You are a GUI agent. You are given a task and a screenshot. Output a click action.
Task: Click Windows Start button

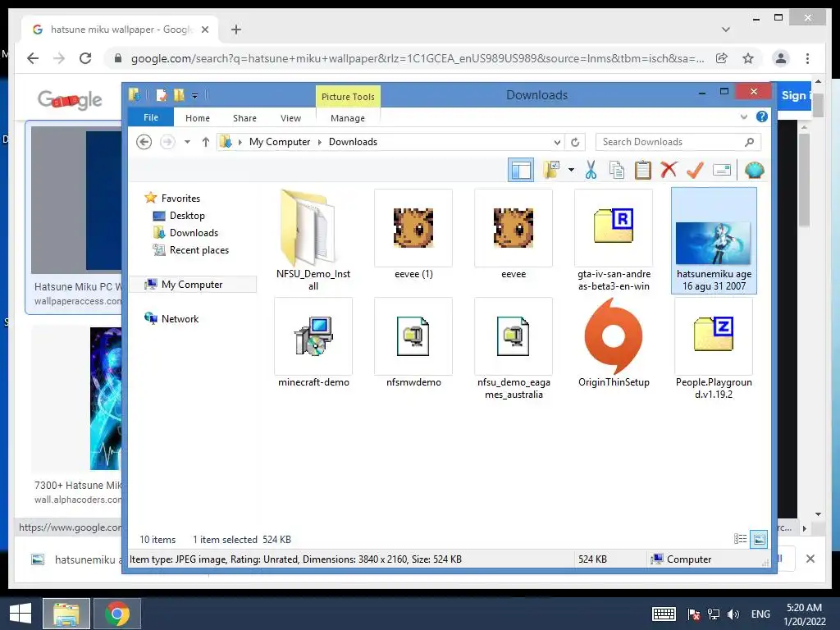pos(21,614)
